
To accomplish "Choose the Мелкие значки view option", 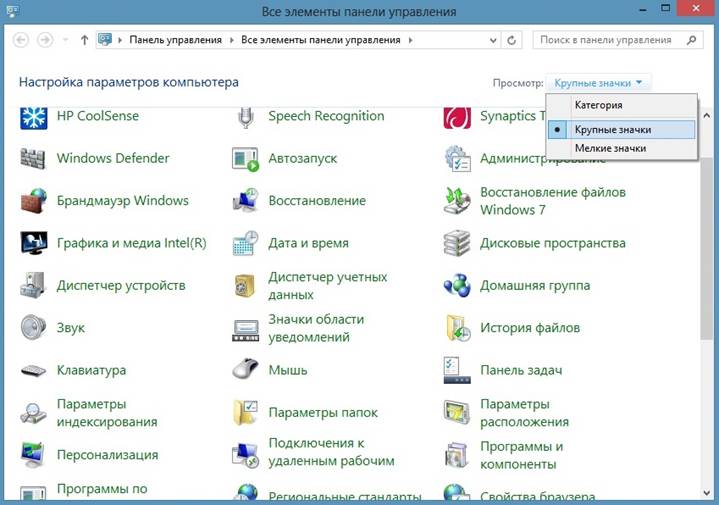I will pyautogui.click(x=621, y=148).
